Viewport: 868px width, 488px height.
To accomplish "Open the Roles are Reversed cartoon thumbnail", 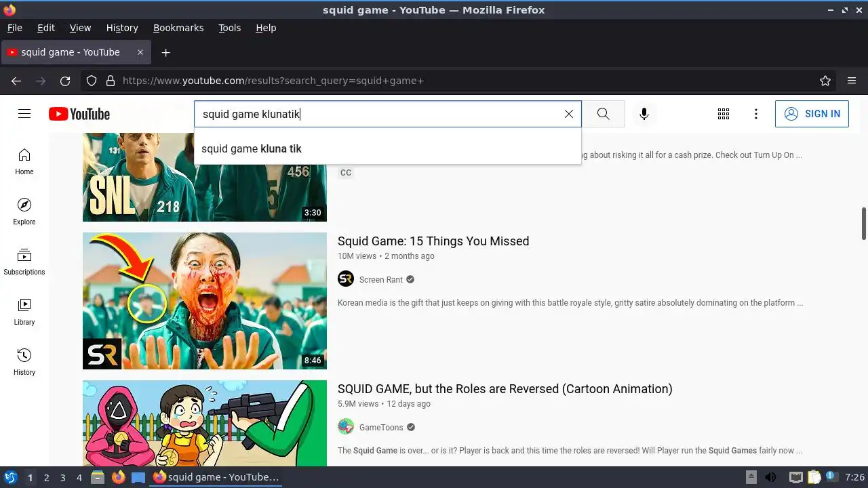I will coord(205,424).
